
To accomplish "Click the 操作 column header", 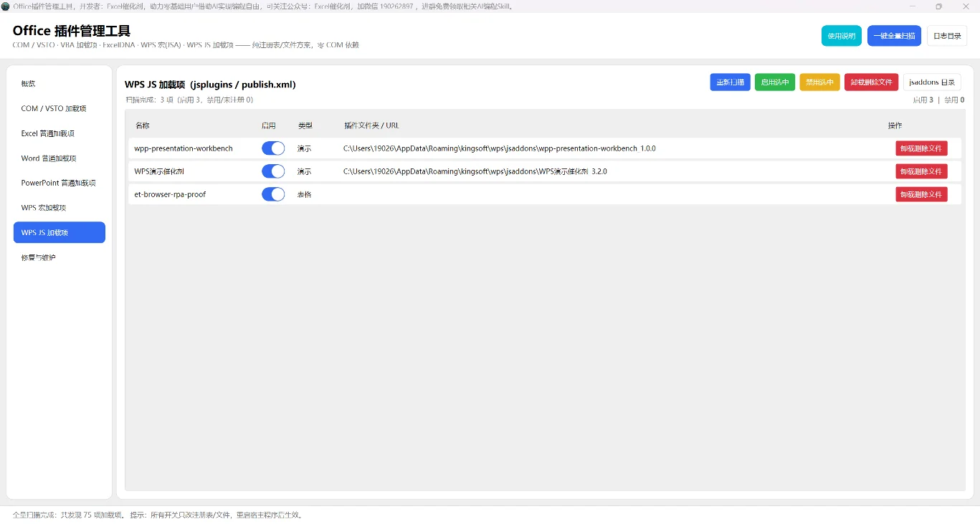I will pyautogui.click(x=895, y=125).
